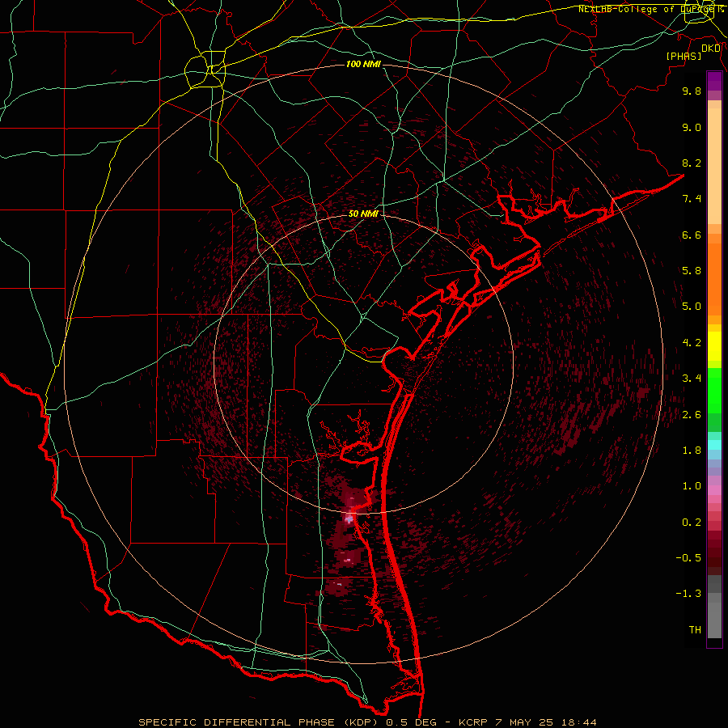Click the 8.2 value on the color scale
The width and height of the screenshot is (728, 728).
click(x=692, y=163)
